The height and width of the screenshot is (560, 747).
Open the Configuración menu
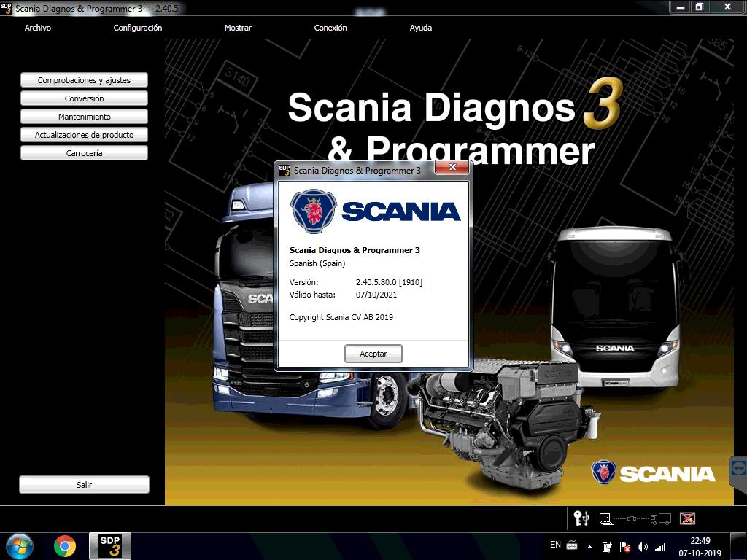click(x=138, y=28)
